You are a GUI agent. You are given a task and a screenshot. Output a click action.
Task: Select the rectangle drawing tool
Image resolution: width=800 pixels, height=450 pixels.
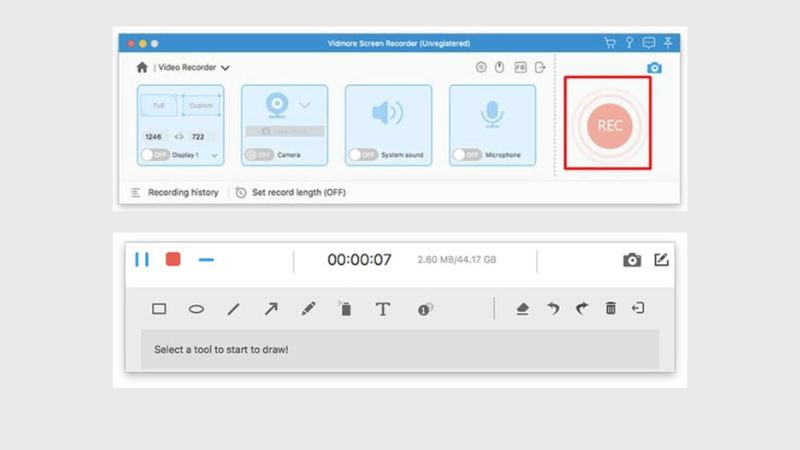tap(159, 309)
